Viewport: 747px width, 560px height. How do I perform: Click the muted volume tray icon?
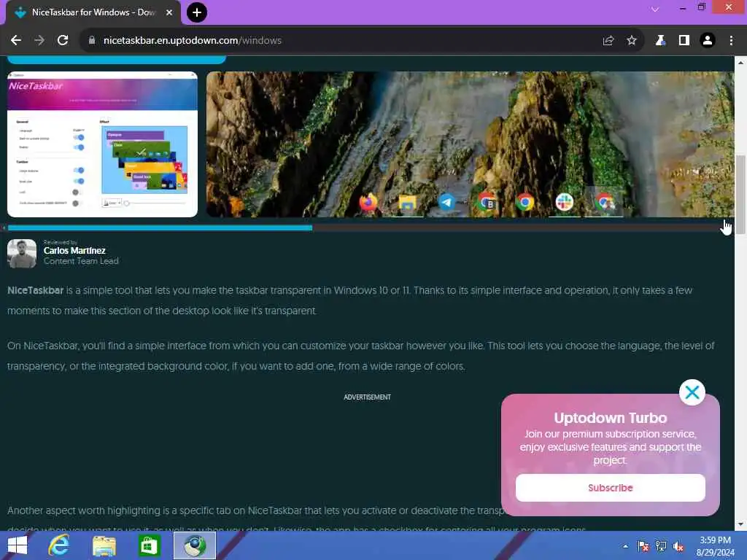[x=678, y=546]
